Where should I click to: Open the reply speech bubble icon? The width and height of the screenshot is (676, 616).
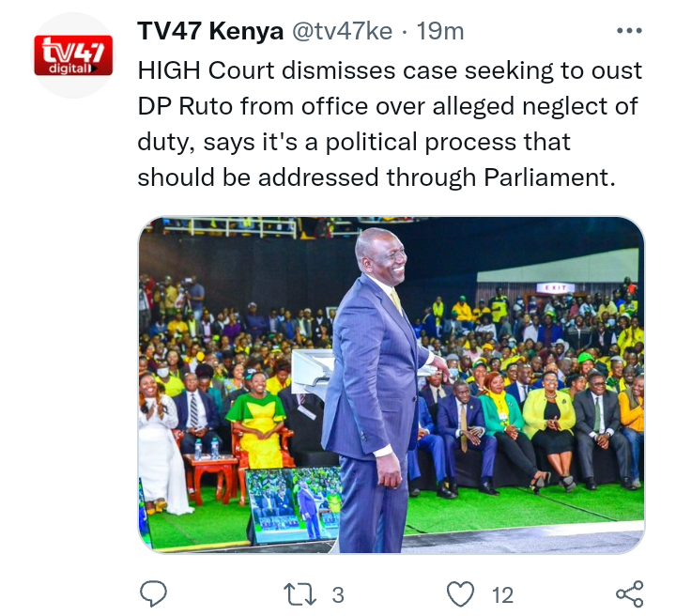(153, 594)
